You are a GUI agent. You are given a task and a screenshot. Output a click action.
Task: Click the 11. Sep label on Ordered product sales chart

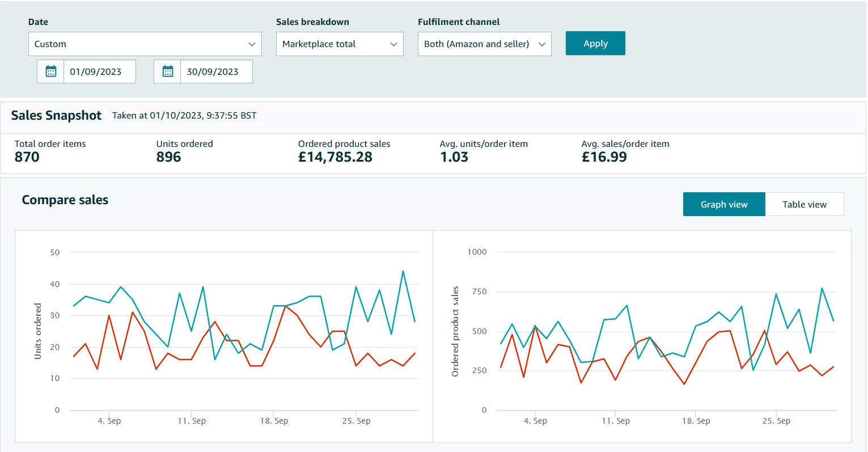pos(616,421)
